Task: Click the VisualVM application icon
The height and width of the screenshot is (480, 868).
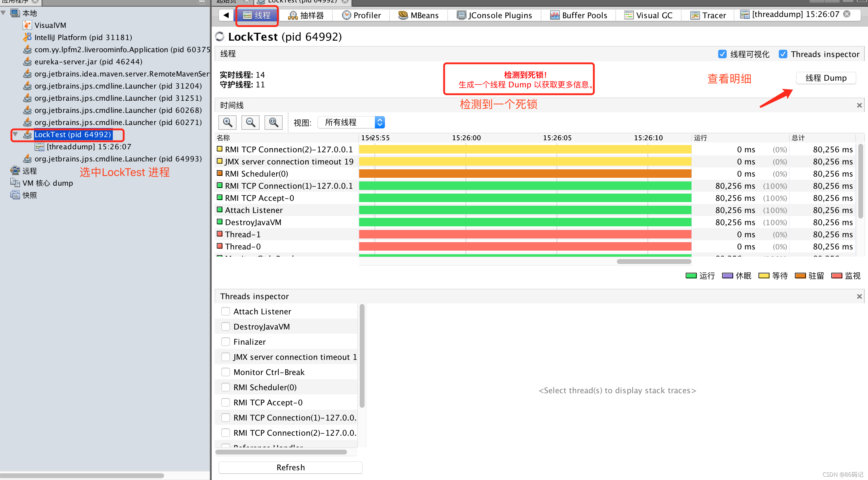Action: tap(27, 25)
